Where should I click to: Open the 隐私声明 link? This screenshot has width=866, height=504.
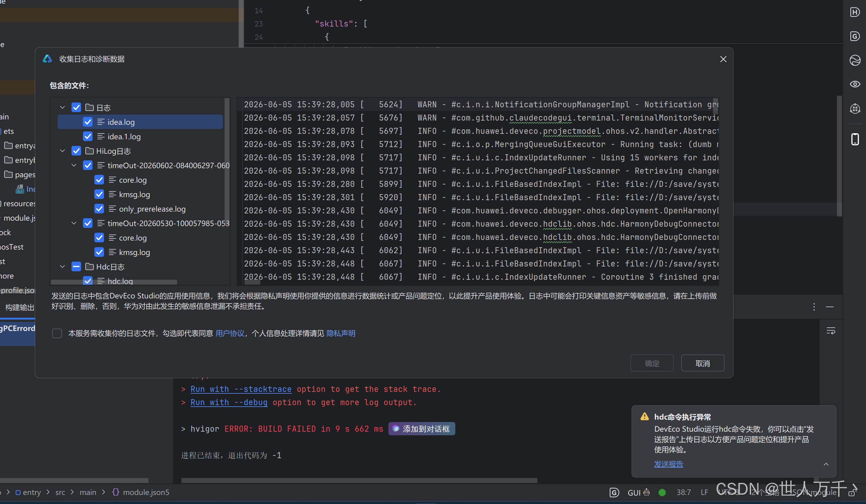[x=340, y=333]
